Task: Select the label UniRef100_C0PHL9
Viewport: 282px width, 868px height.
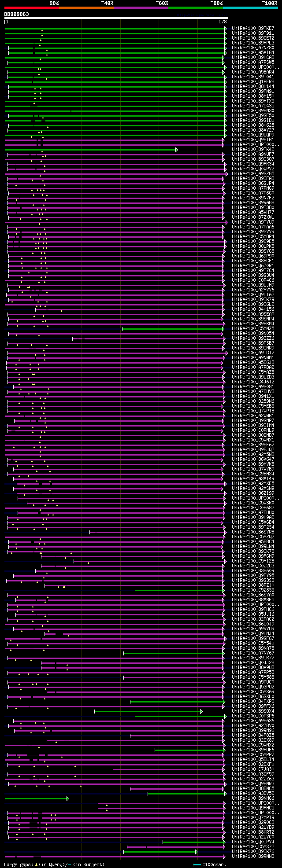Action: pyautogui.click(x=253, y=430)
